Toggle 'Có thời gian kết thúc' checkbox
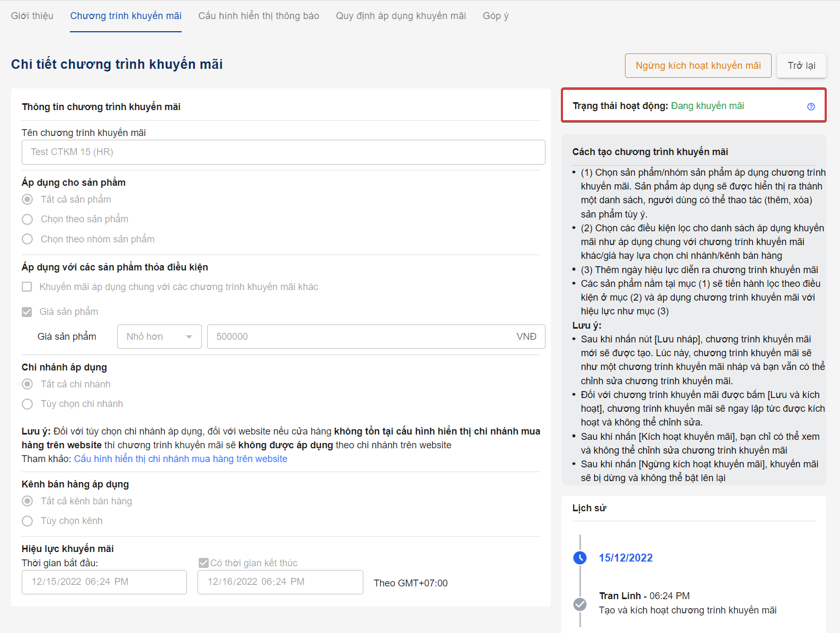840x633 pixels. pyautogui.click(x=203, y=563)
